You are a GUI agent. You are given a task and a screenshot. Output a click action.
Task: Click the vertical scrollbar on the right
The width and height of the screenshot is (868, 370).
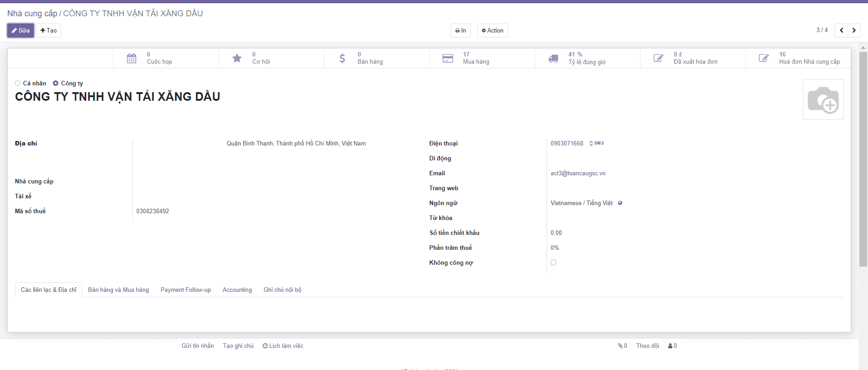863,158
